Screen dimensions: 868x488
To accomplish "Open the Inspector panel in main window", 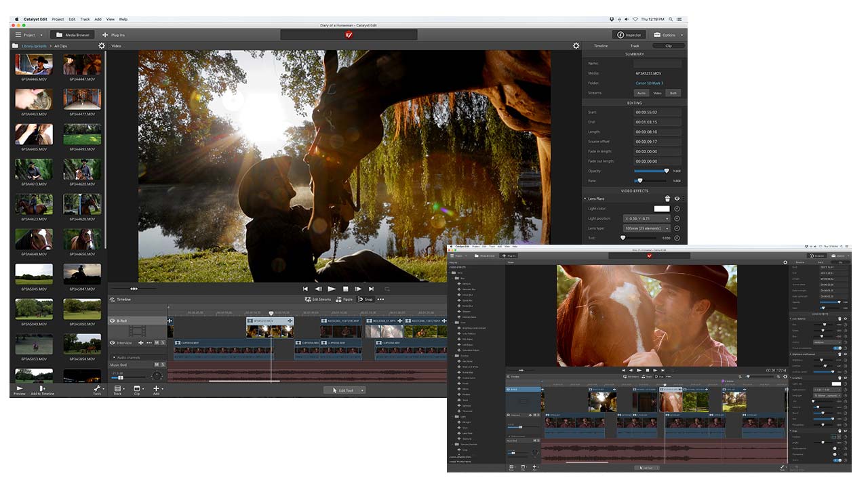I will [629, 35].
